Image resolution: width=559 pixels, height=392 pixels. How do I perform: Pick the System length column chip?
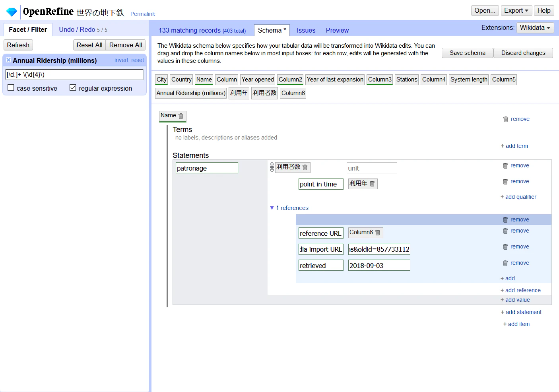tap(469, 80)
